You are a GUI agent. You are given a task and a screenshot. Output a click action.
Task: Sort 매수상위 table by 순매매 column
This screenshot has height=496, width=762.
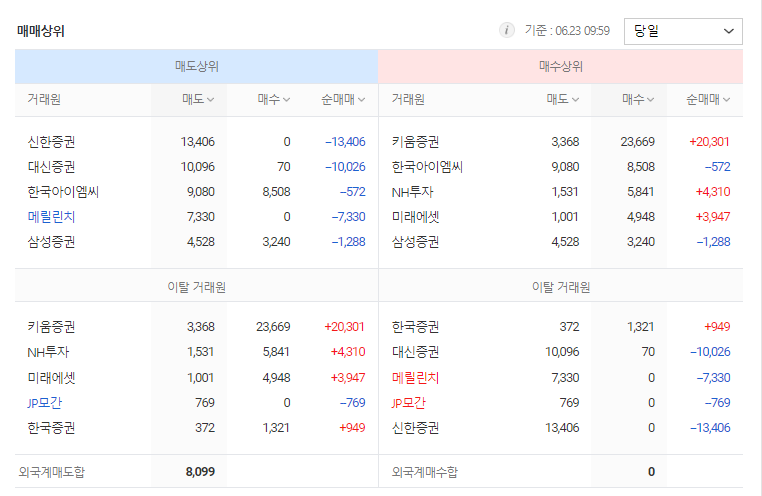click(708, 100)
